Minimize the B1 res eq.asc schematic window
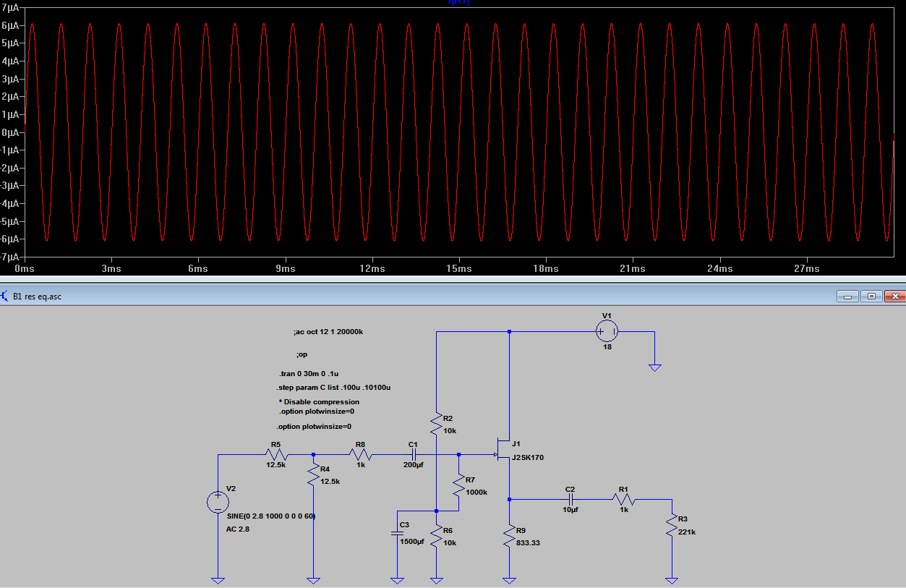The height and width of the screenshot is (588, 906). (847, 296)
